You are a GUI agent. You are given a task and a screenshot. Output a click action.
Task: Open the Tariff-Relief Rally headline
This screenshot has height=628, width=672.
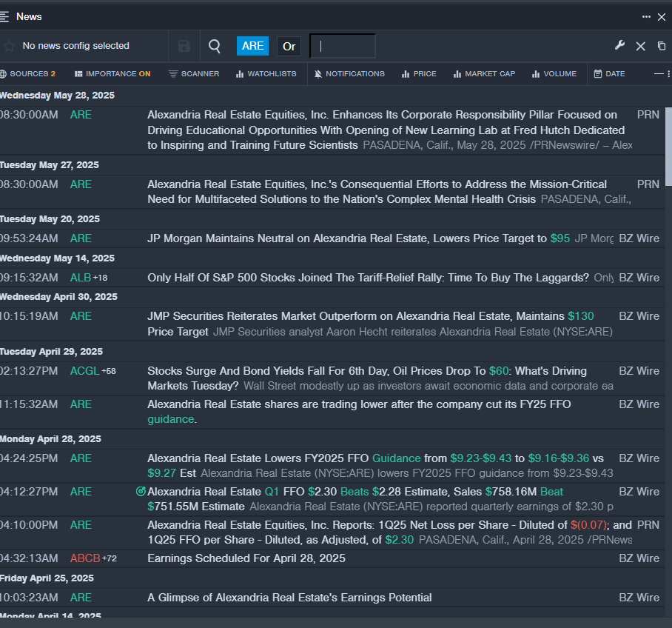coord(368,278)
